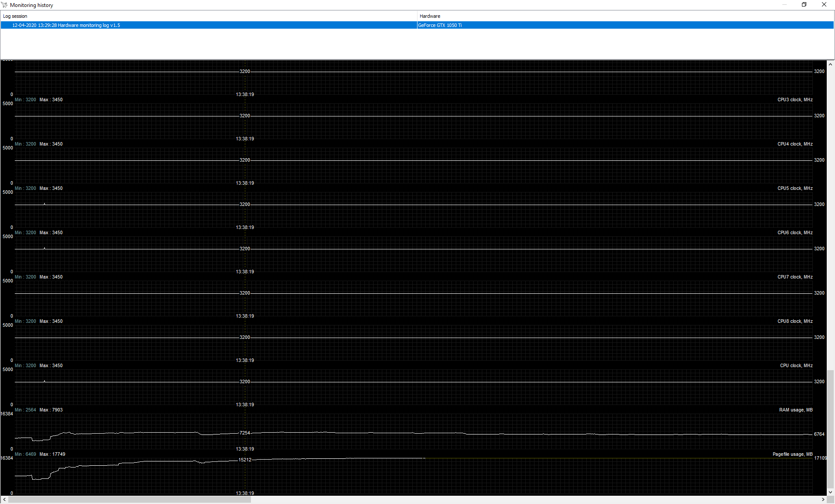The image size is (835, 504).
Task: Click the 15212 marker on Pagefile graph
Action: tap(245, 460)
